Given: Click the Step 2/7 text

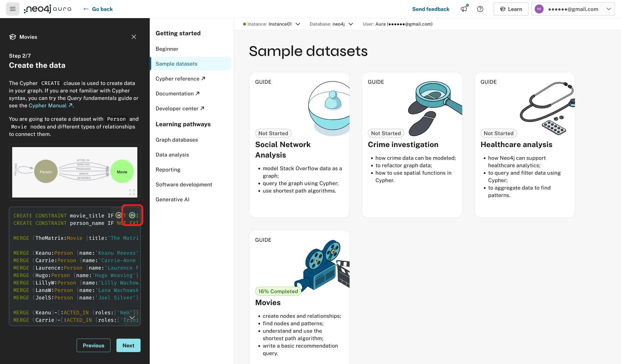Looking at the screenshot, I should coord(20,56).
